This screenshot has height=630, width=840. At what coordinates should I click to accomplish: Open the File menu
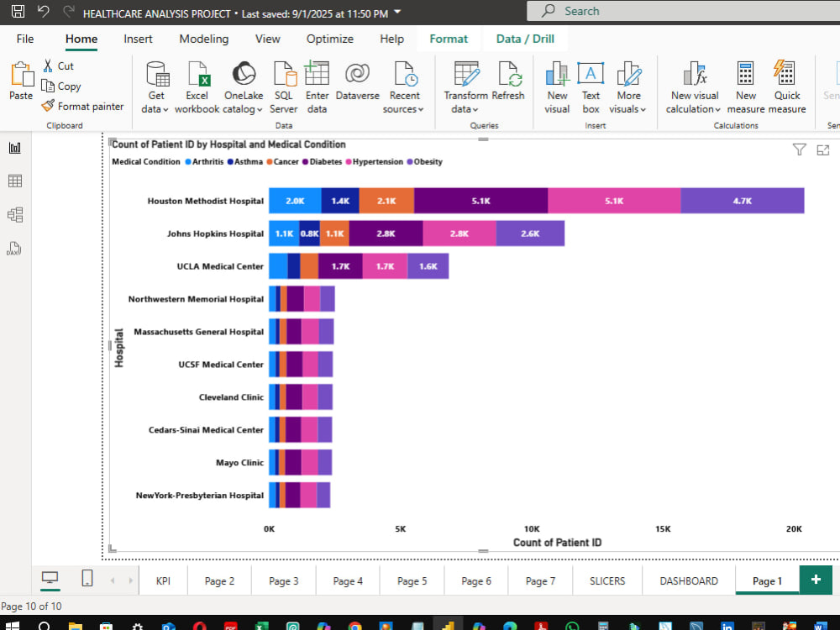pyautogui.click(x=25, y=39)
